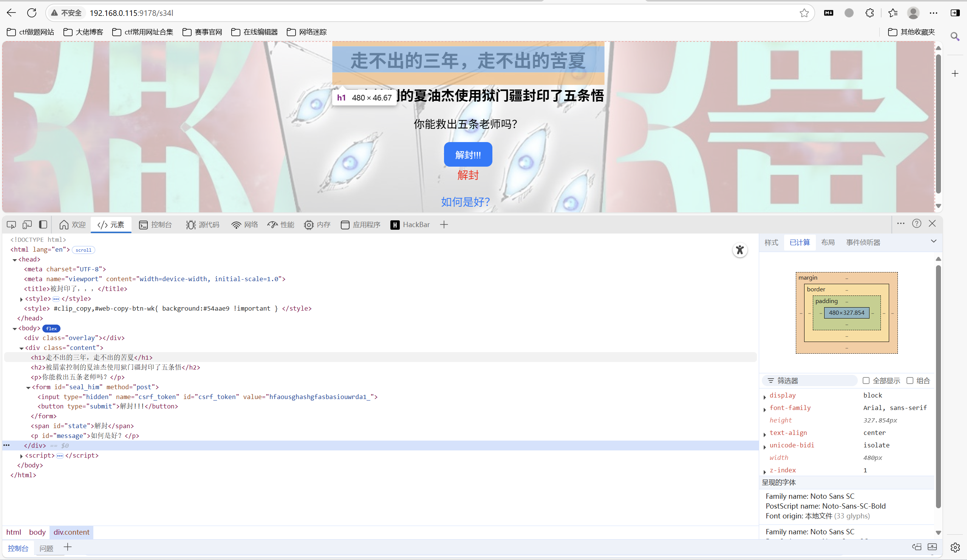The height and width of the screenshot is (560, 967).
Task: Open the 源代码 tab
Action: [x=203, y=224]
